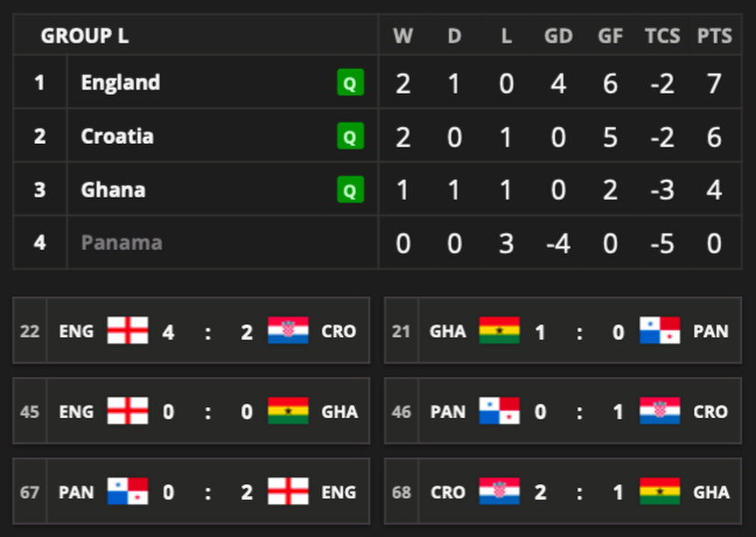Click Ghana's green Q qualified badge
This screenshot has height=537, width=756.
[x=351, y=190]
